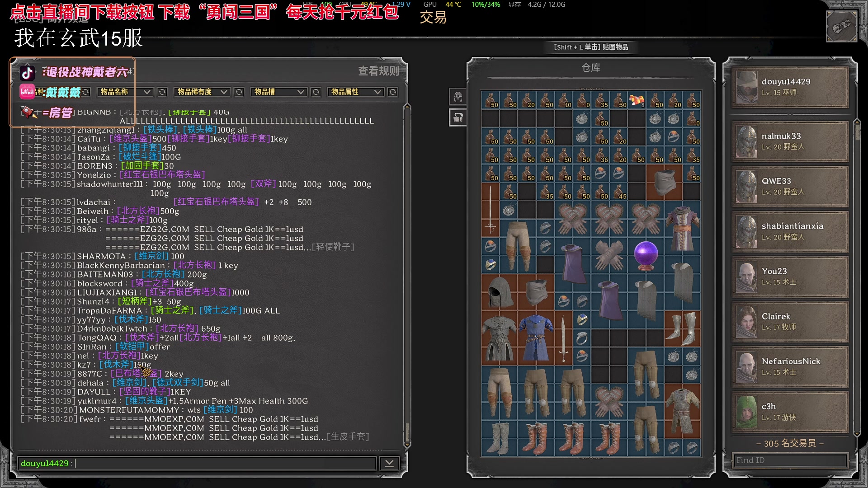The height and width of the screenshot is (488, 868).
Task: Open the 物品稀有度 rarity dropdown
Action: [202, 92]
